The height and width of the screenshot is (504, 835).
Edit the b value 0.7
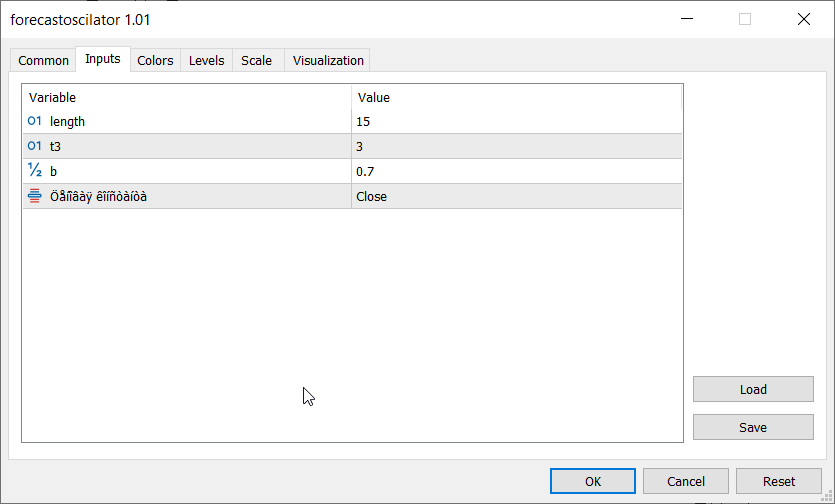517,171
